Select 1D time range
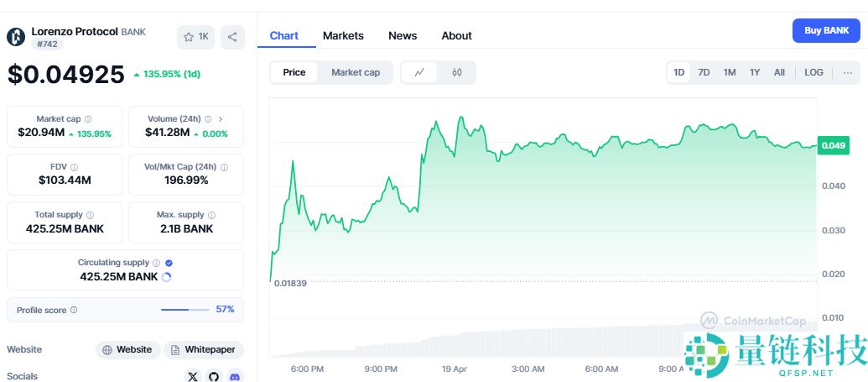 click(678, 73)
